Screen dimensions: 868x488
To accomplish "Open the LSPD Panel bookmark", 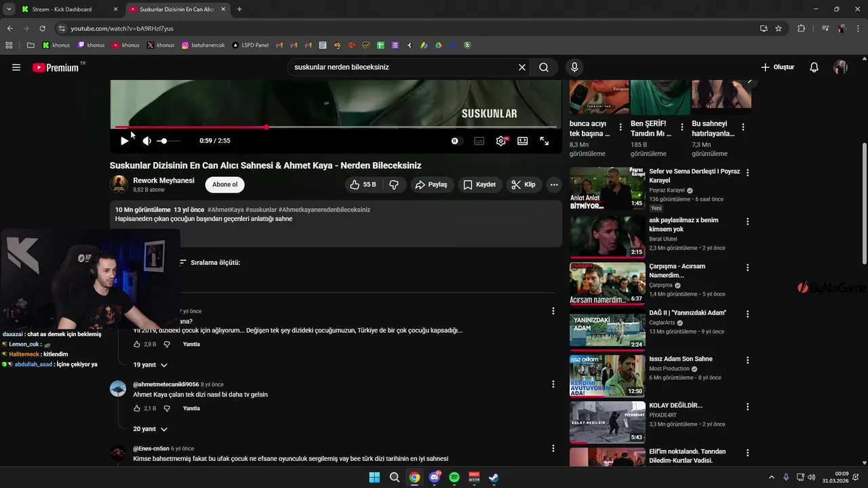I will coord(250,45).
